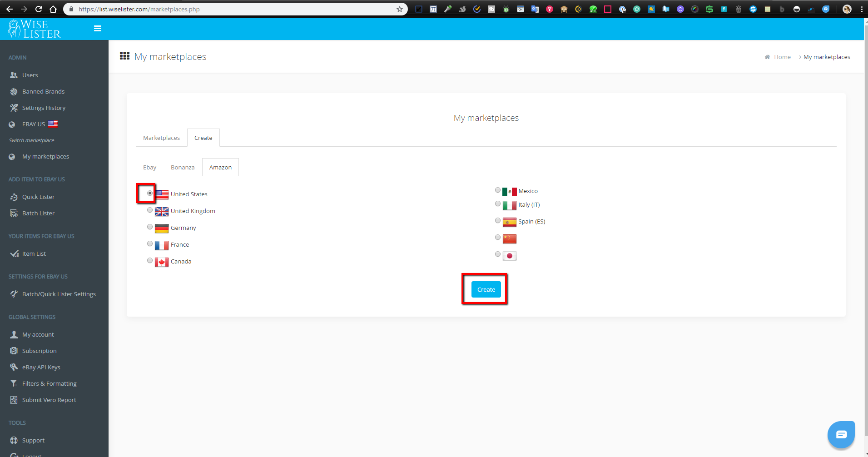Click the Quick Lister icon
868x457 pixels.
pyautogui.click(x=14, y=197)
